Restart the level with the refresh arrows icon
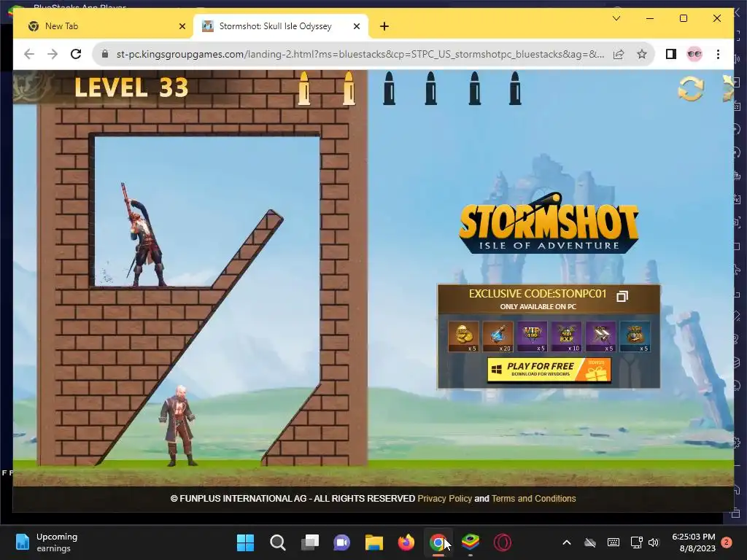 (x=690, y=88)
